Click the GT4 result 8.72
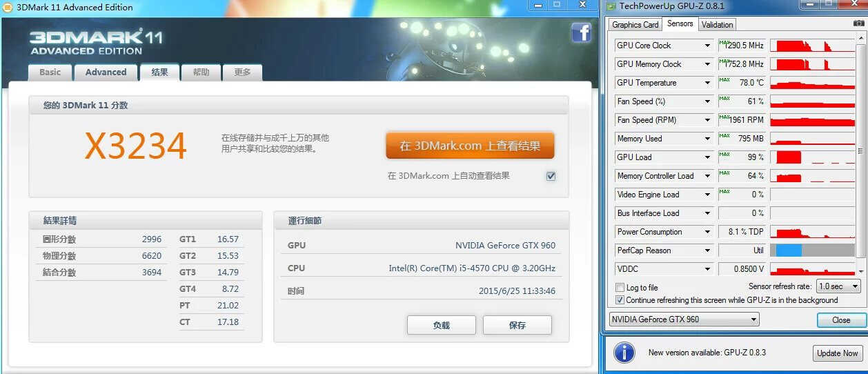This screenshot has height=374, width=868. pos(230,289)
